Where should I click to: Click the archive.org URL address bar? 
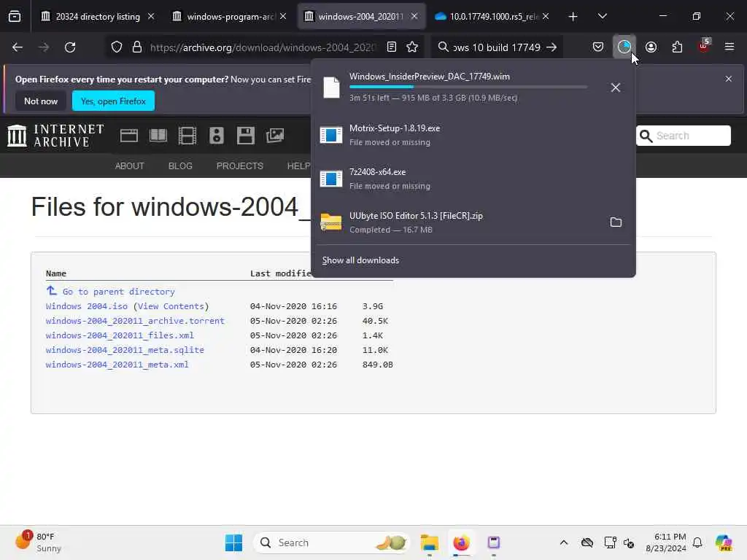point(263,47)
